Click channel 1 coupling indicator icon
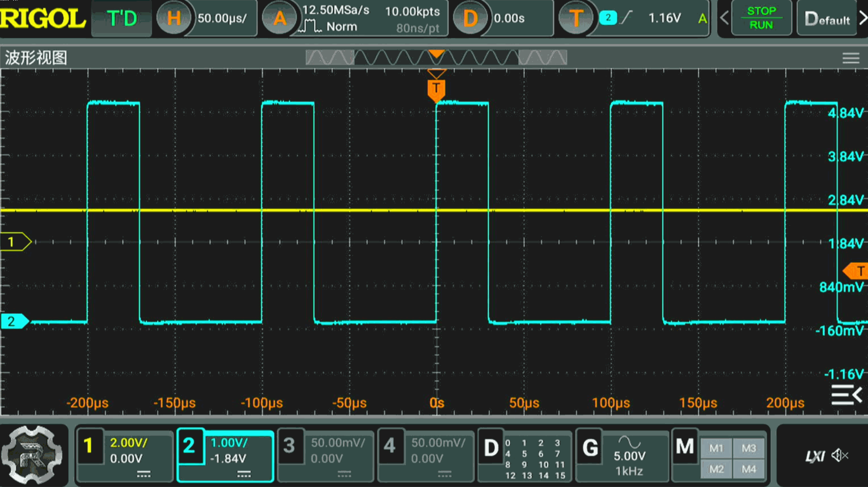This screenshot has width=868, height=487. coord(144,474)
